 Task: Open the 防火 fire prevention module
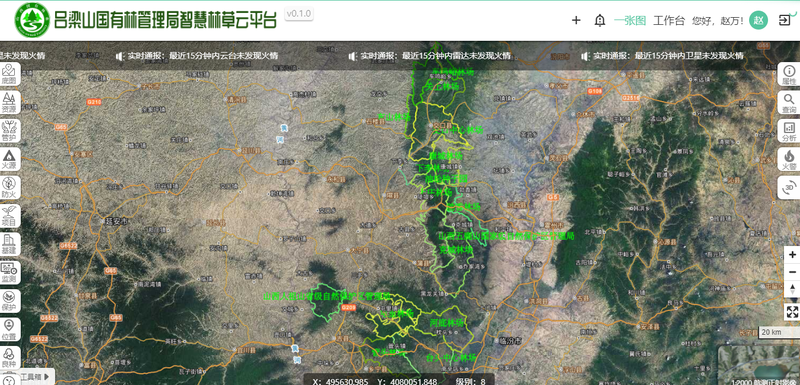[x=9, y=188]
